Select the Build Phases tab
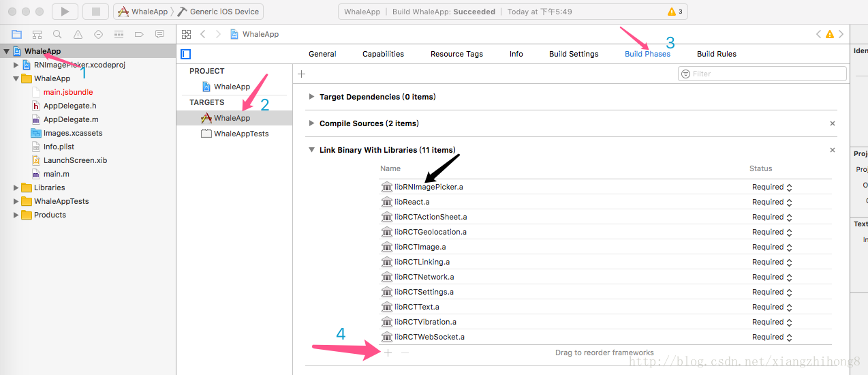 point(647,54)
